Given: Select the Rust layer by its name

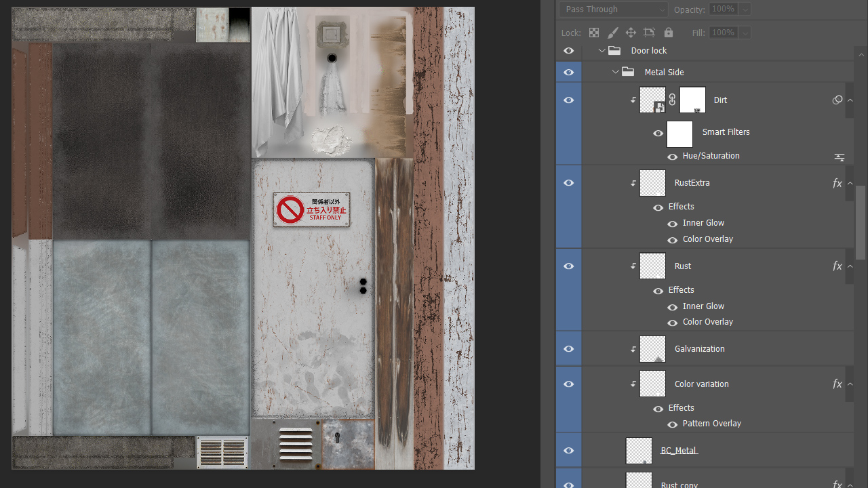Looking at the screenshot, I should [683, 266].
